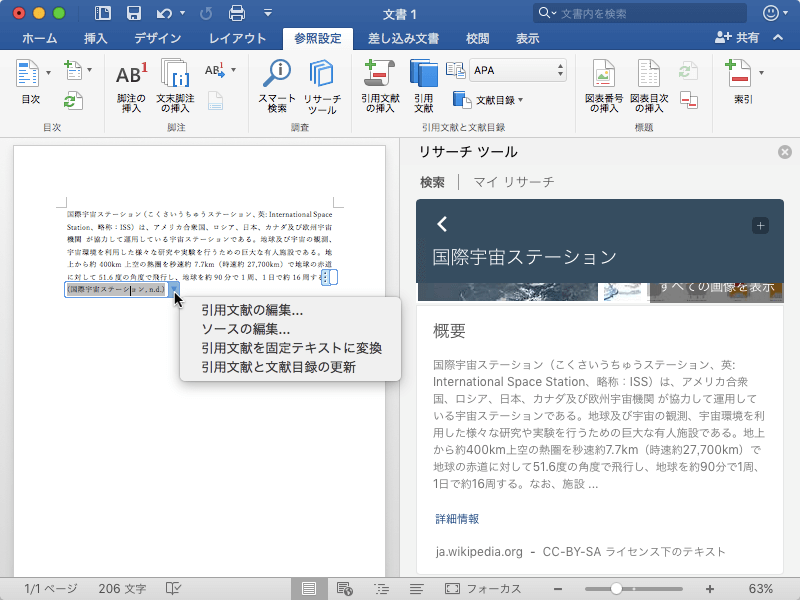This screenshot has width=800, height=600.
Task: Open the 索引 dropdown arrow
Action: click(761, 73)
